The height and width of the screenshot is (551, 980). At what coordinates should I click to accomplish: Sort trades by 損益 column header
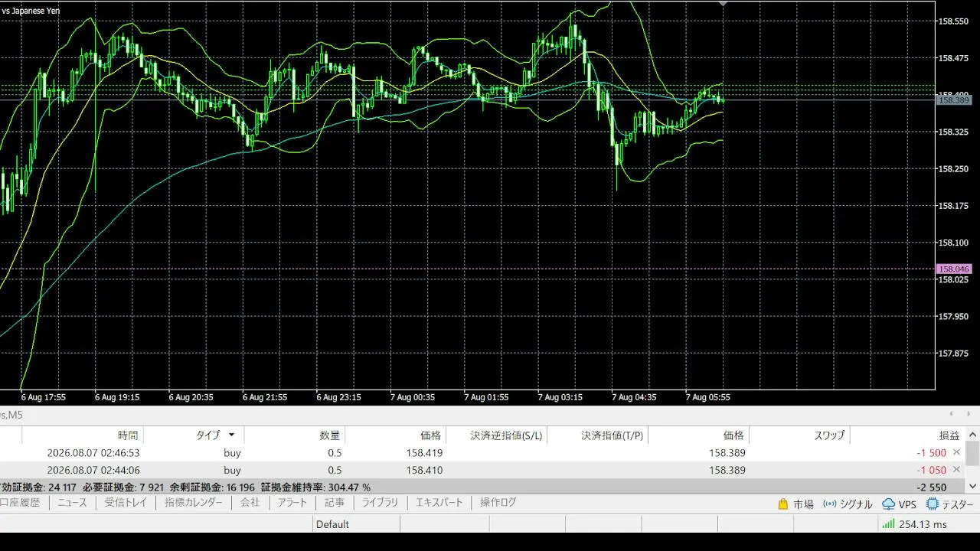949,435
